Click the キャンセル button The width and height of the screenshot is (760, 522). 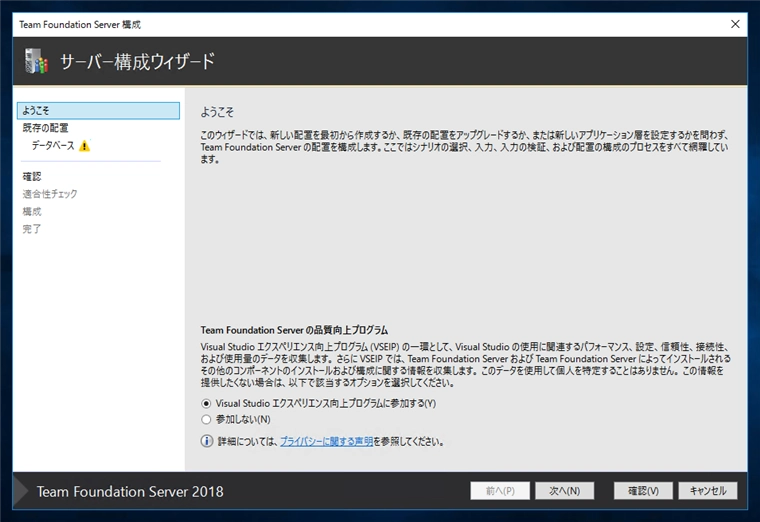pyautogui.click(x=708, y=491)
